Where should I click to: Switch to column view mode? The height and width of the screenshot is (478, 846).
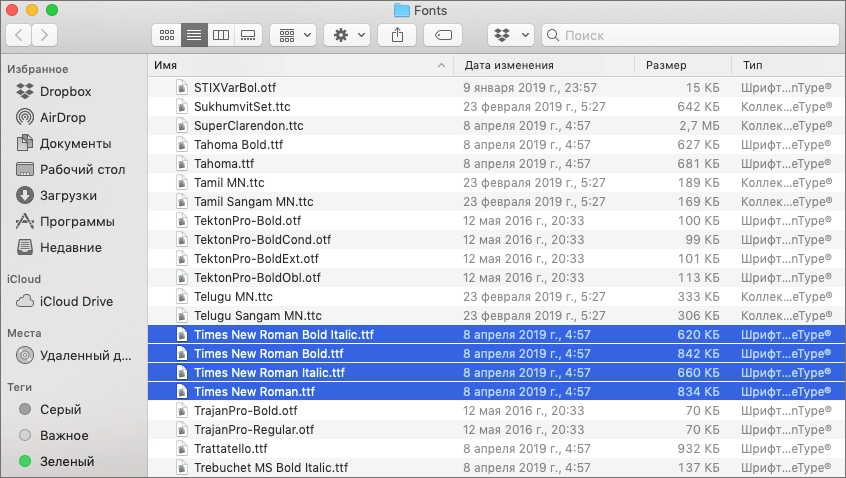click(x=221, y=35)
